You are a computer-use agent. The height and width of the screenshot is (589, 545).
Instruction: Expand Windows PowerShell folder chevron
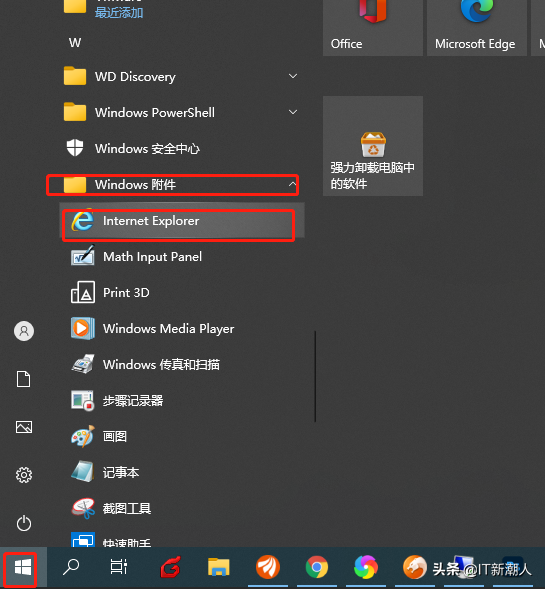click(x=293, y=112)
